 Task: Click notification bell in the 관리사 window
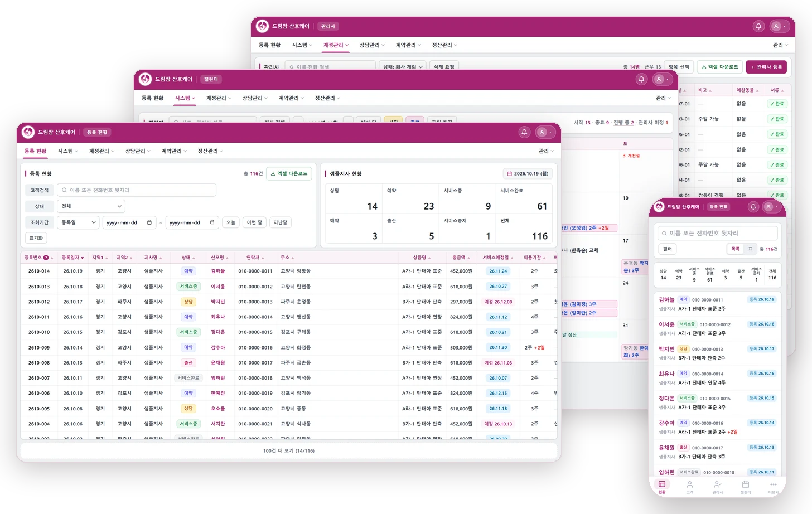coord(758,26)
